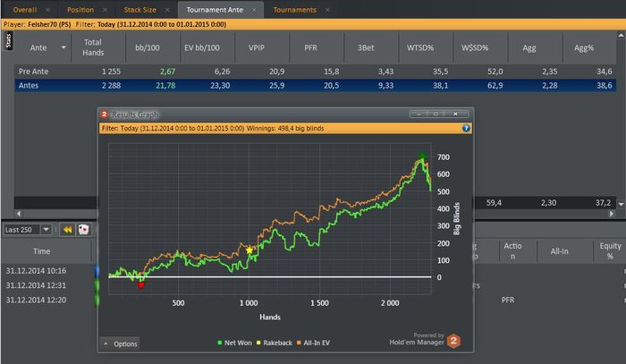The image size is (626, 364).
Task: Select the hand at 31.12.2014 12:31
Action: coord(36,285)
